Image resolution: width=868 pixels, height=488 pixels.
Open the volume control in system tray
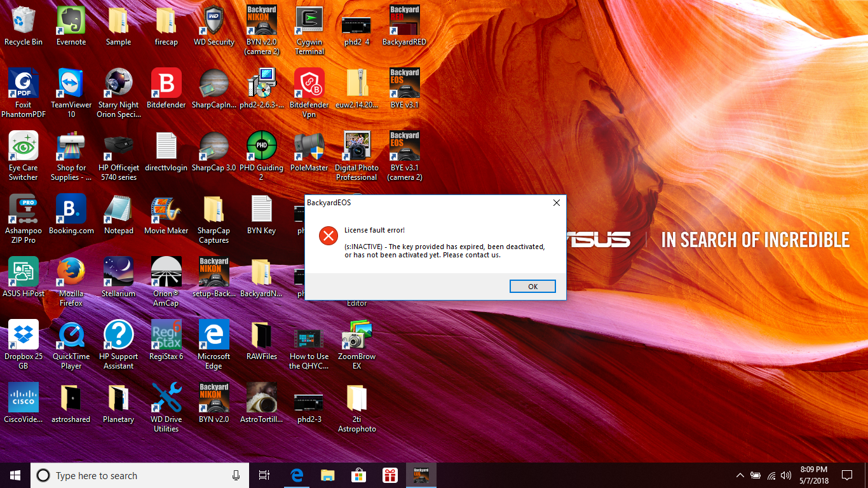pos(786,475)
